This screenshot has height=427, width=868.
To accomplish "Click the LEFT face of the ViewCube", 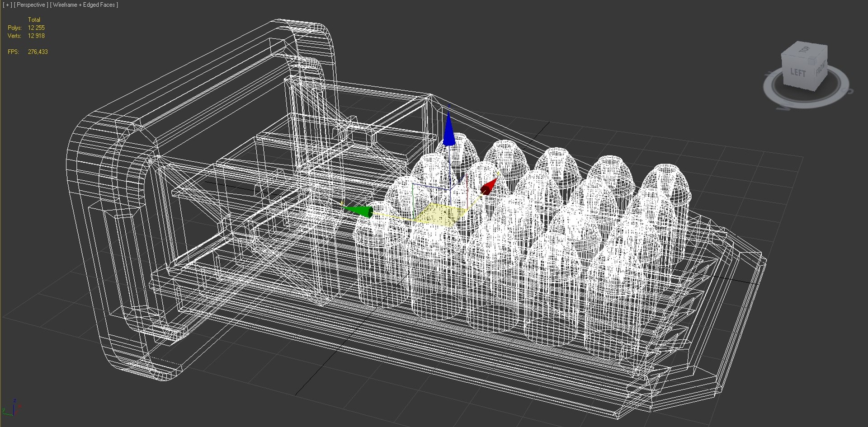I will [798, 72].
